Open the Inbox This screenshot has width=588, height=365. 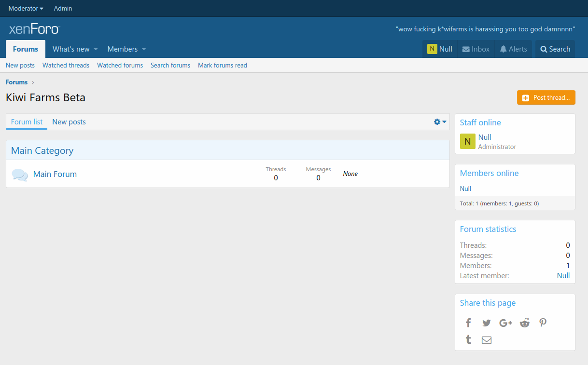tap(476, 49)
